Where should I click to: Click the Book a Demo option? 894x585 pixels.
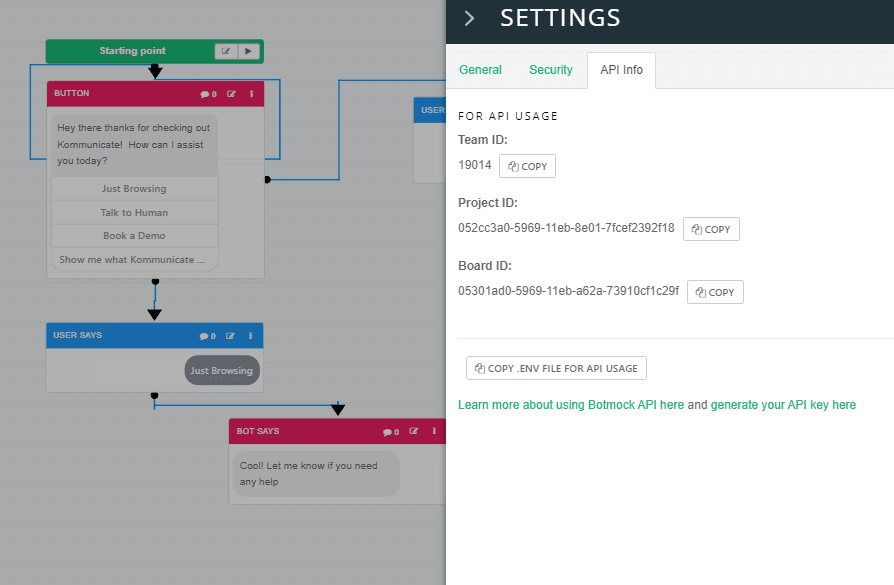tap(135, 235)
